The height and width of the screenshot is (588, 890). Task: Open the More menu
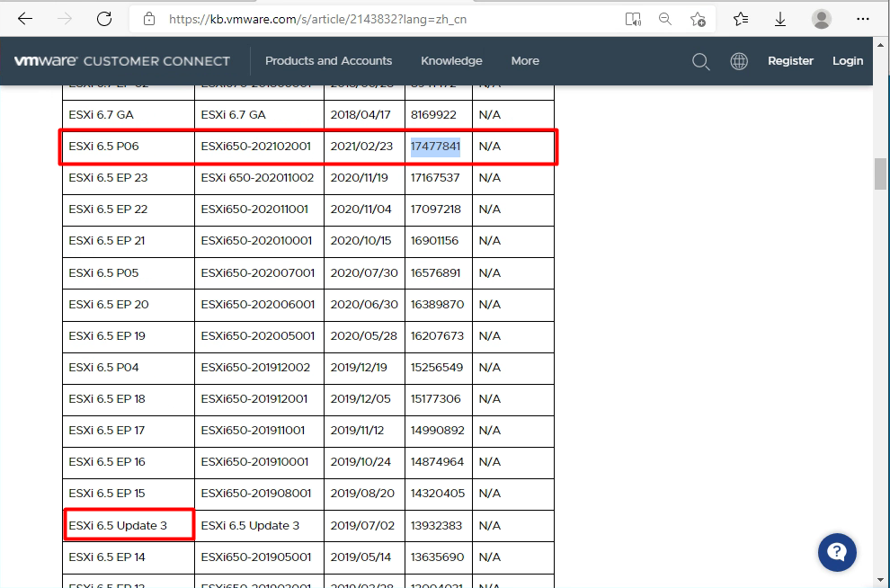(x=525, y=61)
